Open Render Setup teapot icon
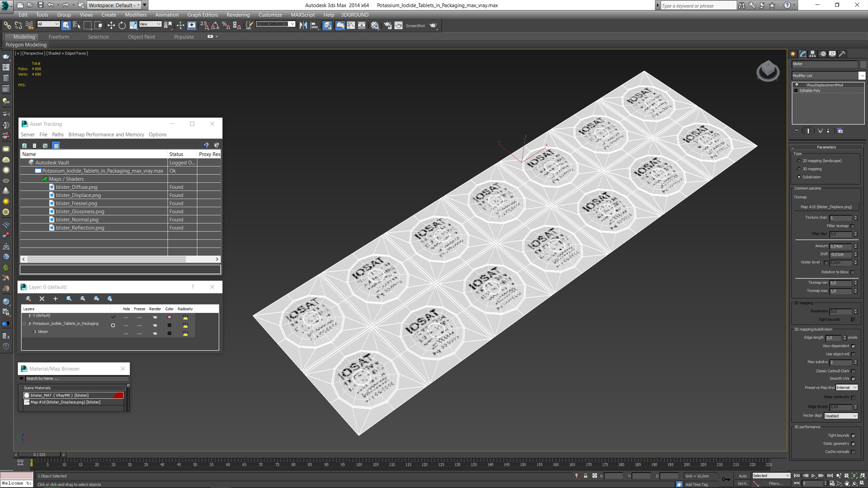The height and width of the screenshot is (488, 868). tap(387, 25)
